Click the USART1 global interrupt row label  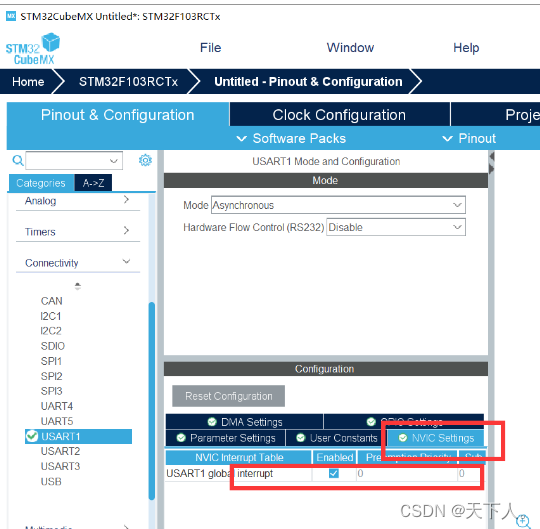click(219, 474)
